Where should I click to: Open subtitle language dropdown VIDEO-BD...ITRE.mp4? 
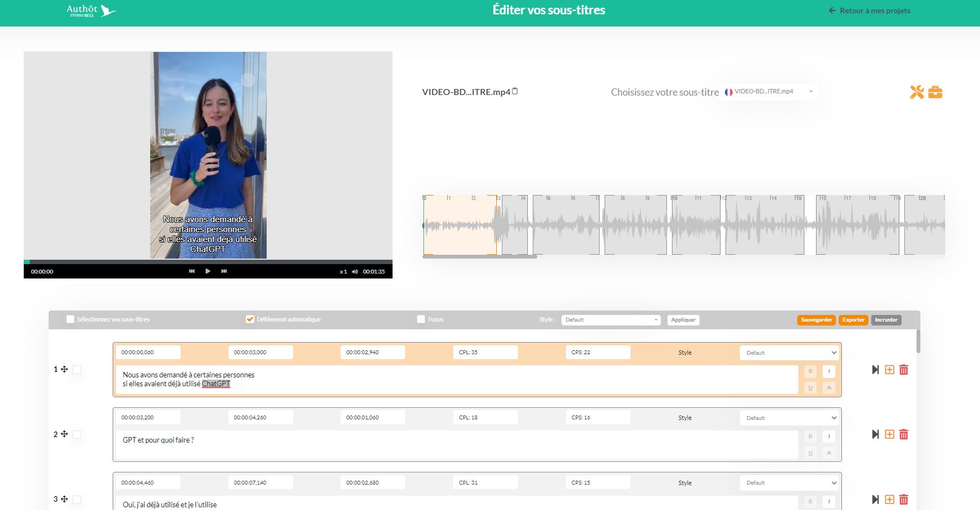pyautogui.click(x=769, y=92)
